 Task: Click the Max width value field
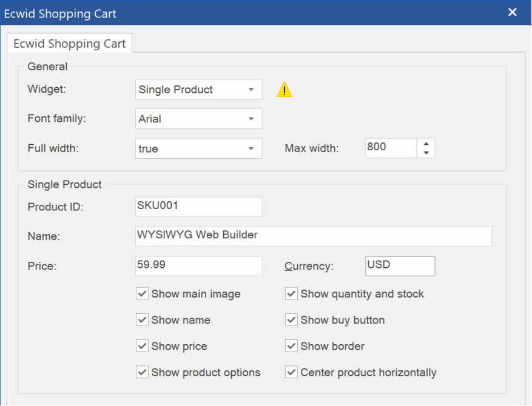(x=390, y=148)
